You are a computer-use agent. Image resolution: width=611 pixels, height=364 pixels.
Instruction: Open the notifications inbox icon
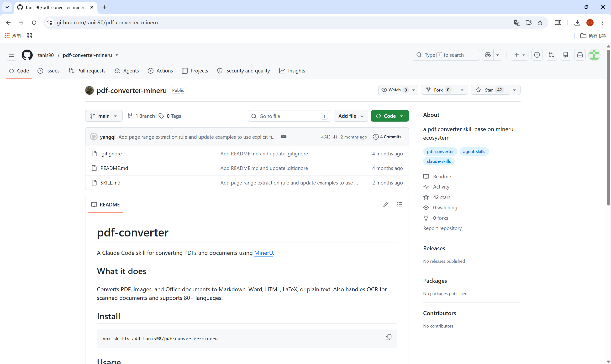pos(580,55)
